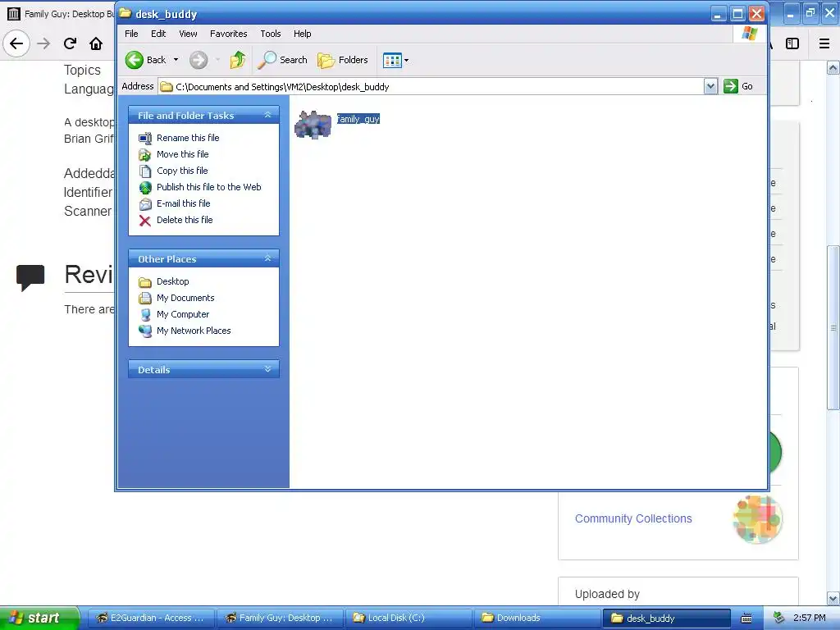The height and width of the screenshot is (630, 840).
Task: Click E-mail this file
Action: point(183,203)
